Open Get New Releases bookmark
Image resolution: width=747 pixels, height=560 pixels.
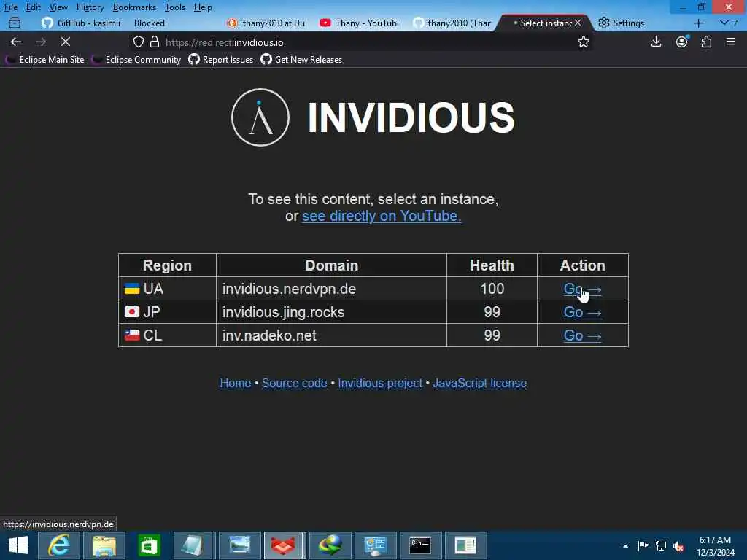pyautogui.click(x=301, y=60)
